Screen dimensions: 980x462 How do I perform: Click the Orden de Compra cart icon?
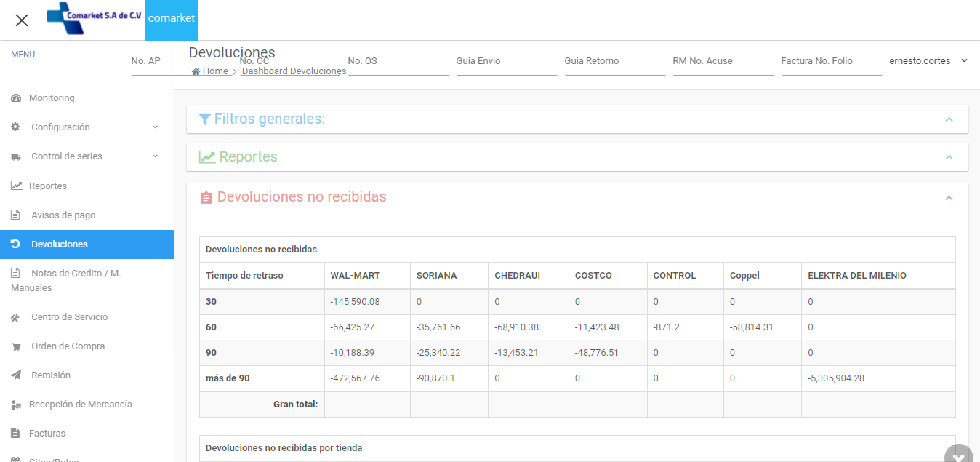(x=16, y=346)
